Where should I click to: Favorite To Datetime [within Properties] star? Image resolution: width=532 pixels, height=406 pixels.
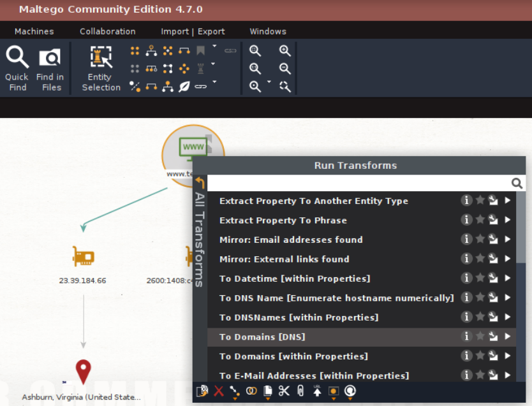480,279
